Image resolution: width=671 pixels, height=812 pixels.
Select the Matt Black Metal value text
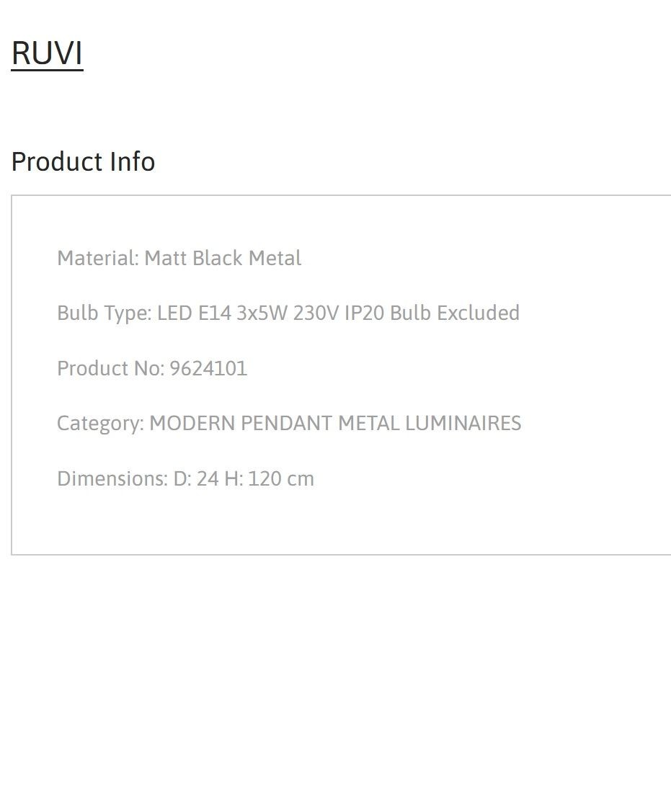click(223, 258)
